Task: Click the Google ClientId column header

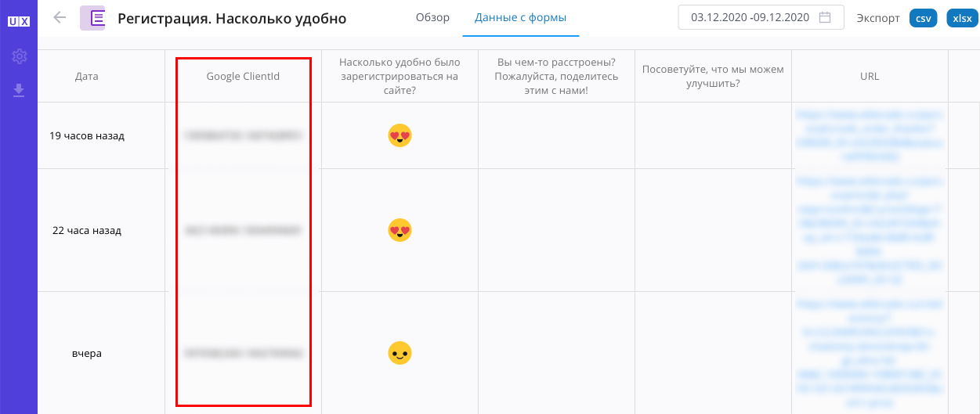Action: tap(243, 77)
